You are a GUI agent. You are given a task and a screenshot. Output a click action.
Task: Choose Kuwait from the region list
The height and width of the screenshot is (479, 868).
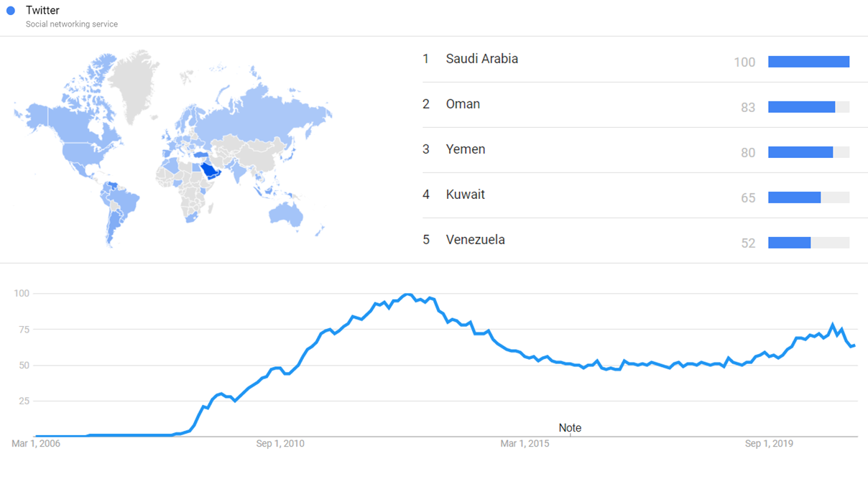coord(465,195)
